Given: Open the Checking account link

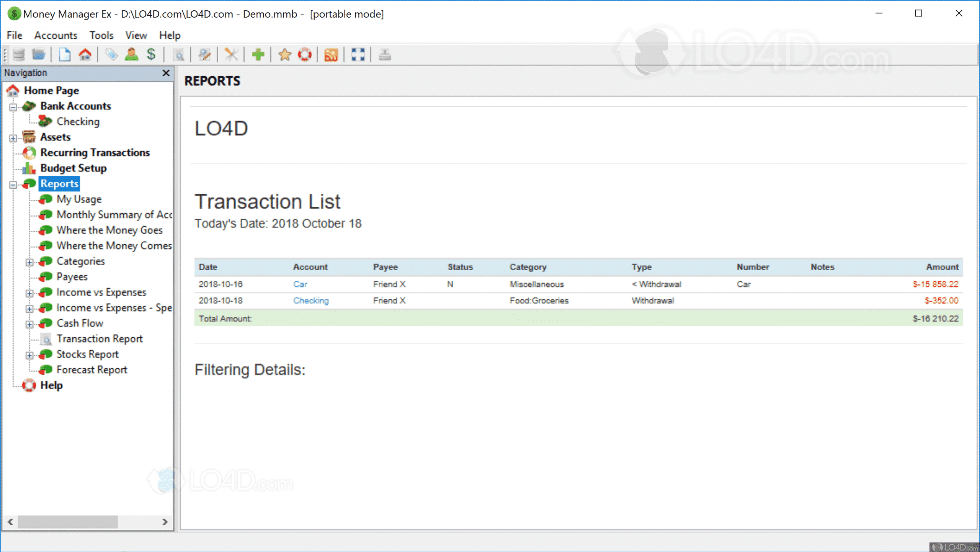Looking at the screenshot, I should pos(310,301).
